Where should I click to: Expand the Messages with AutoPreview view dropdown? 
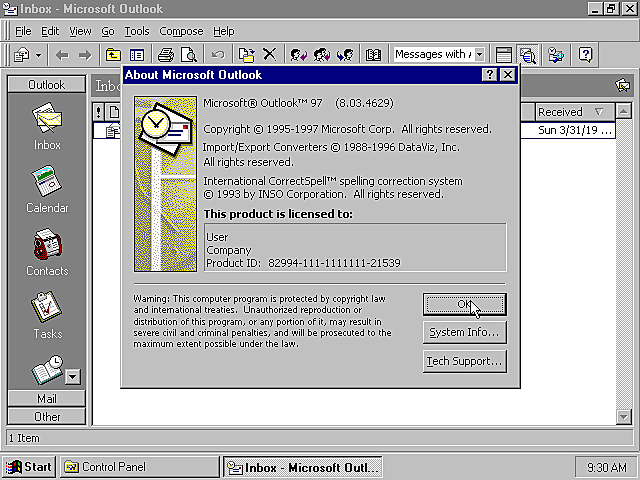[x=480, y=54]
